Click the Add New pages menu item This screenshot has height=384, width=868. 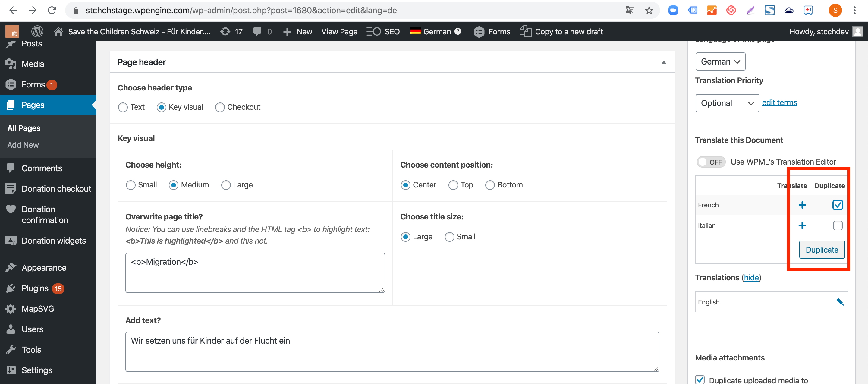[x=23, y=144]
